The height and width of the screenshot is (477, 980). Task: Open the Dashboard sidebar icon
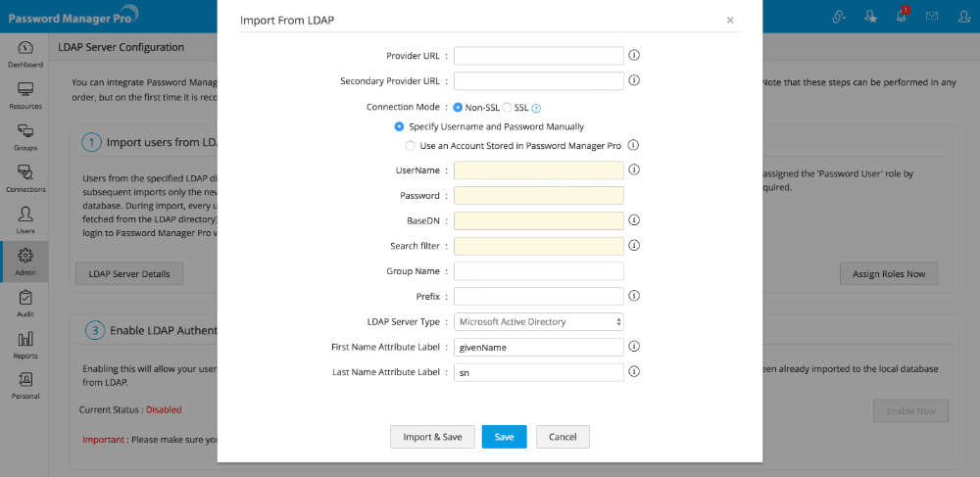pyautogui.click(x=25, y=53)
